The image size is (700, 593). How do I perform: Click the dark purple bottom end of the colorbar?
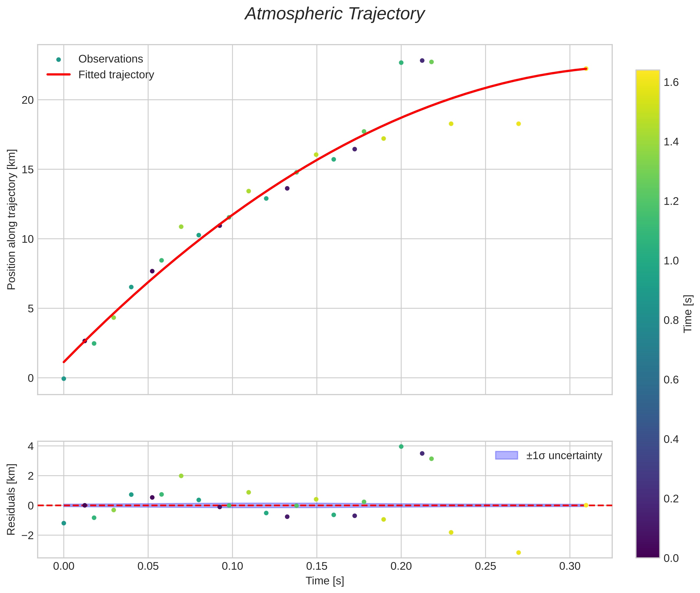(x=647, y=555)
